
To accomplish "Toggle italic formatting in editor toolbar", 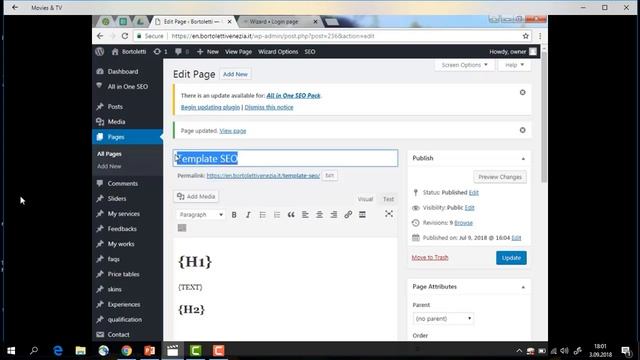I will pyautogui.click(x=248, y=215).
